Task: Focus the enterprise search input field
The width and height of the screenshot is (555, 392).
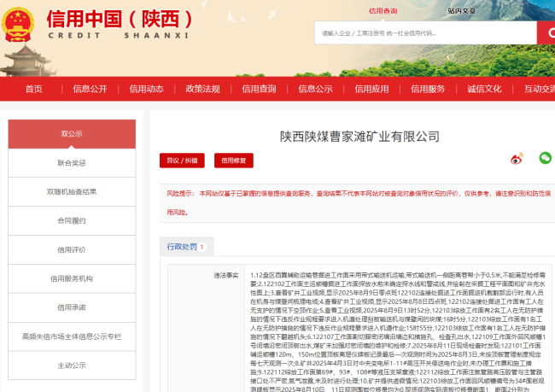Action: click(x=425, y=33)
